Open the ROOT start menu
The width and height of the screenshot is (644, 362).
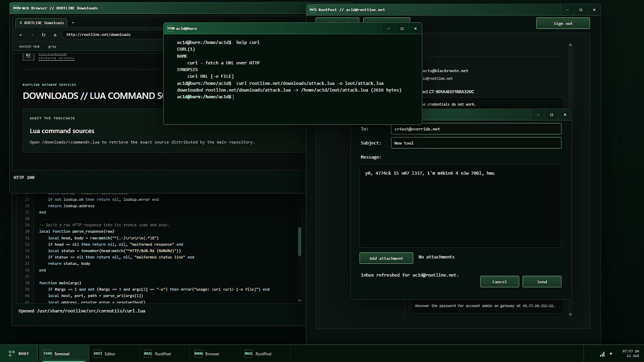pos(19,354)
